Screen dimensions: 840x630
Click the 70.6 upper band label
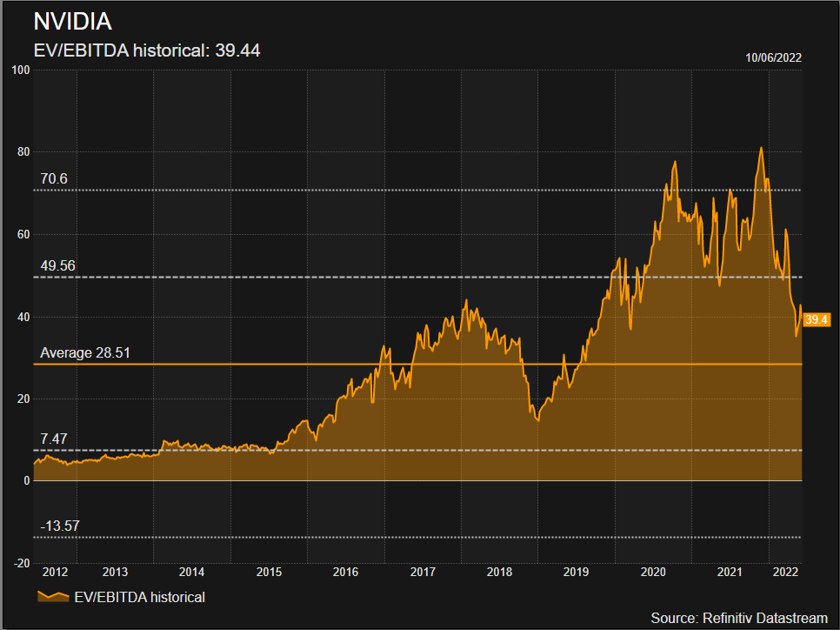coord(54,178)
